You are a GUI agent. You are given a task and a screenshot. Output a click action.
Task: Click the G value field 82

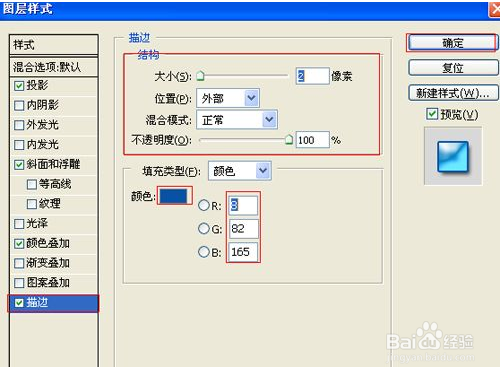pyautogui.click(x=243, y=229)
